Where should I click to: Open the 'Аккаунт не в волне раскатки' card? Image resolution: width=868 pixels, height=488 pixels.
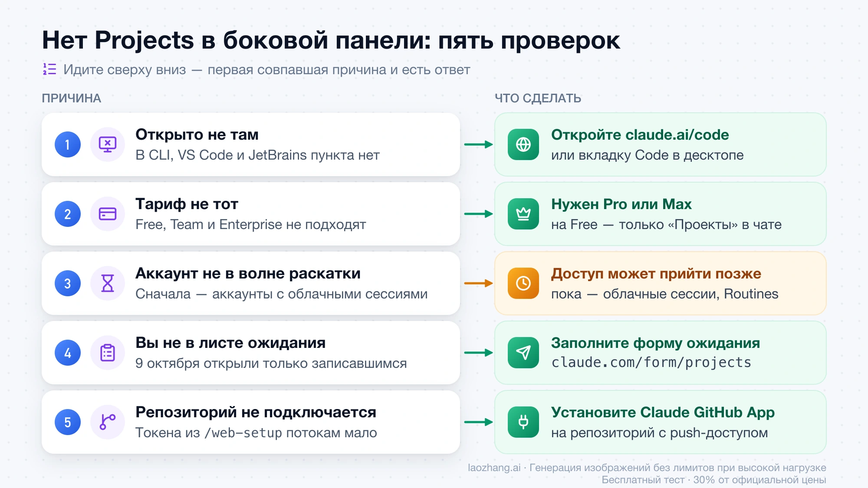251,283
